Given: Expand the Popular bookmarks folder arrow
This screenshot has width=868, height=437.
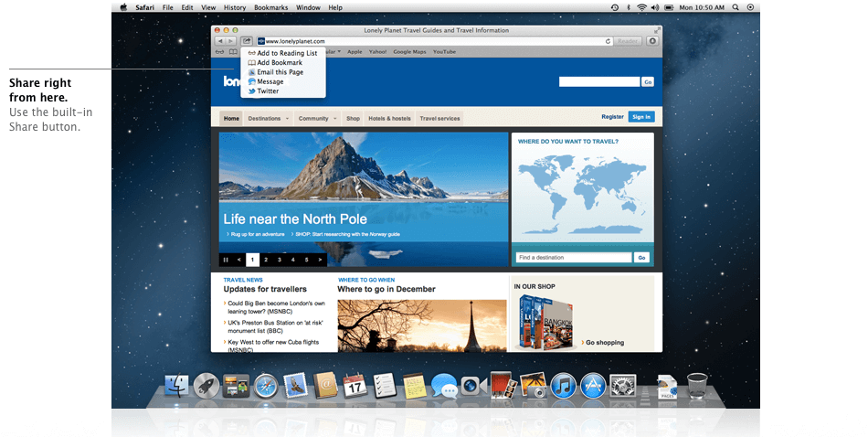Looking at the screenshot, I should point(339,51).
